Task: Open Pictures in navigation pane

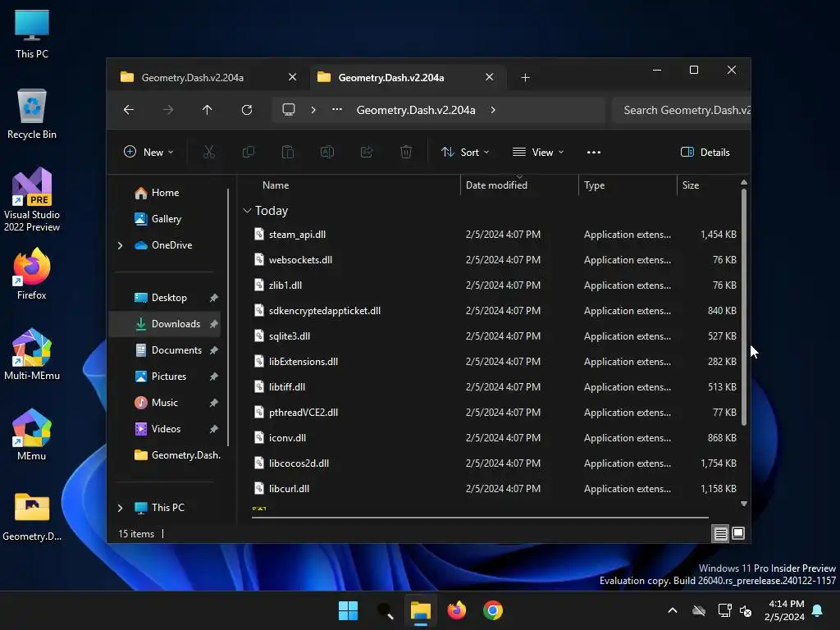Action: click(x=164, y=377)
